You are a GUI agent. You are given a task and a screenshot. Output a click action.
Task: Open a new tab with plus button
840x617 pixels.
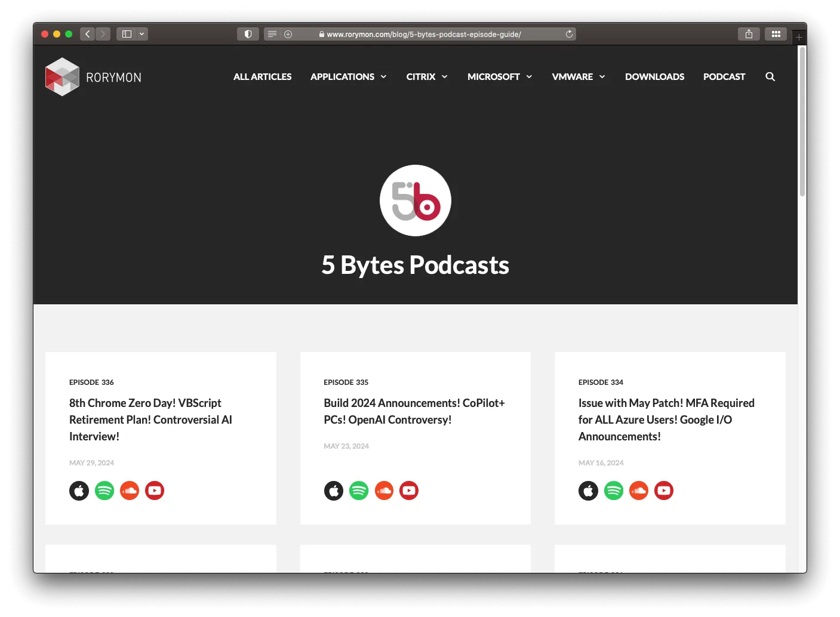coord(799,37)
